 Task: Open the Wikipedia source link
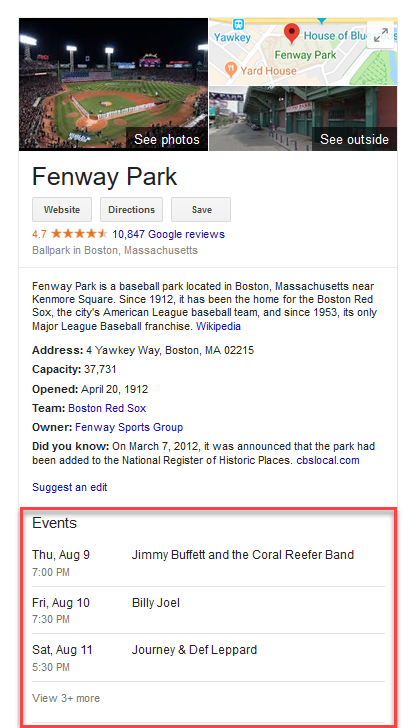tap(218, 326)
